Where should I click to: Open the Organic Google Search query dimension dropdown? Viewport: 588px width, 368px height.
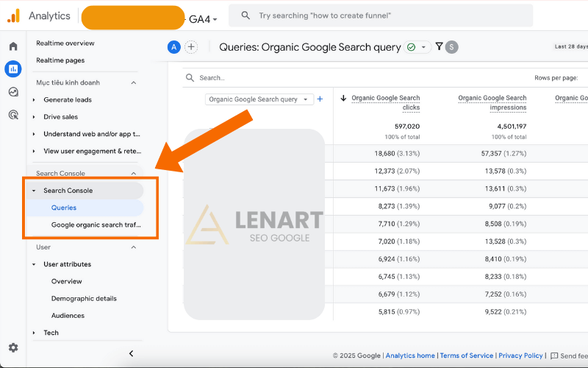pyautogui.click(x=259, y=99)
